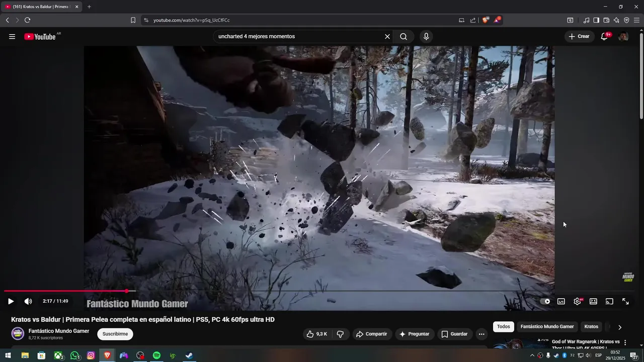644x362 pixels.
Task: Open the Windows notification center
Action: pos(634,355)
